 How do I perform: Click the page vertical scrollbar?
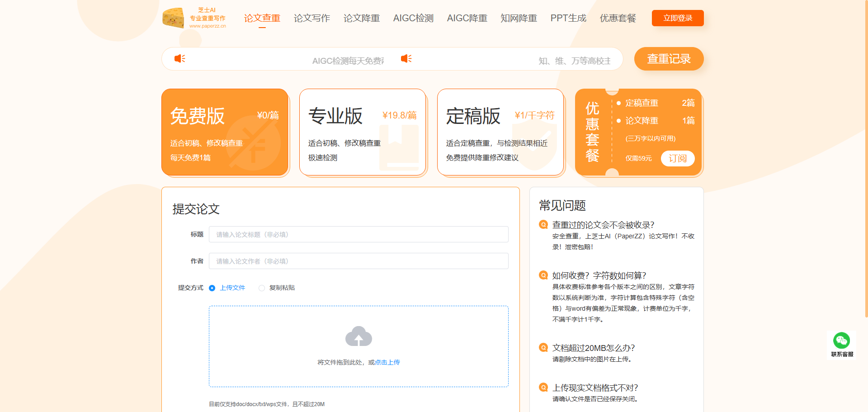pyautogui.click(x=866, y=158)
